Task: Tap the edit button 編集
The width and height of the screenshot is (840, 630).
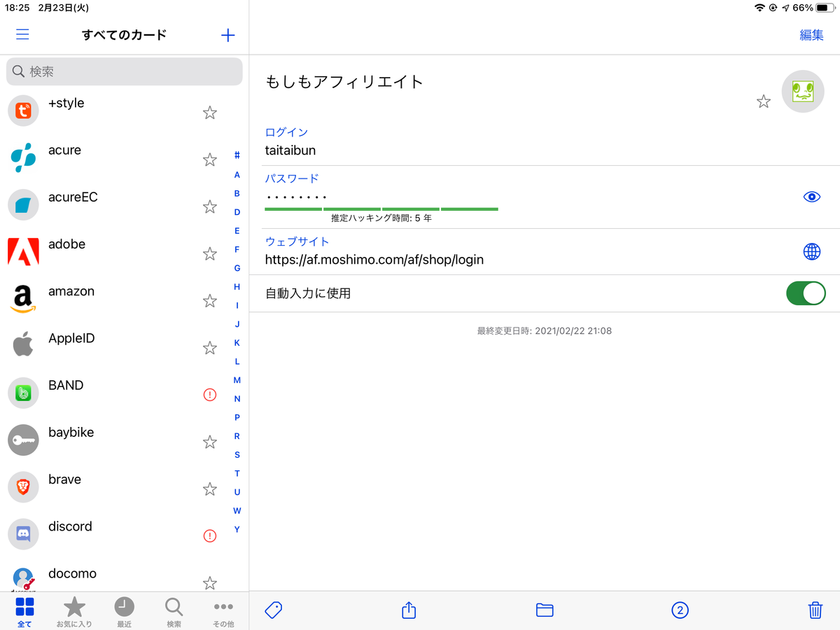Action: click(x=811, y=35)
